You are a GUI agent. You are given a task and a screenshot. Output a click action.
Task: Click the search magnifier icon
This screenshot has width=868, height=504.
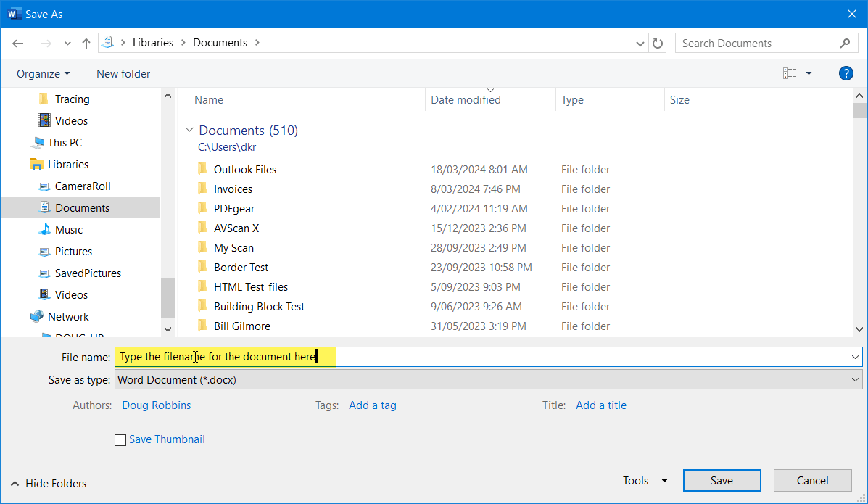845,44
